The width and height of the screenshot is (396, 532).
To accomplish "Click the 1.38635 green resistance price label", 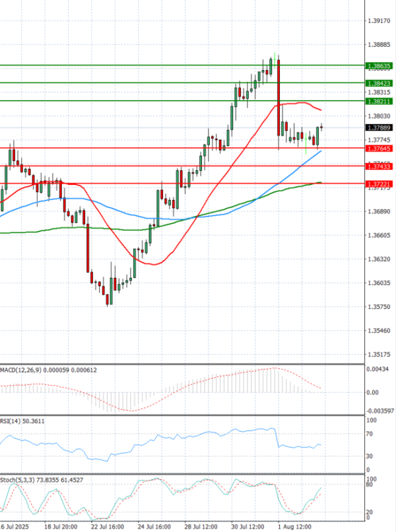I will click(379, 66).
